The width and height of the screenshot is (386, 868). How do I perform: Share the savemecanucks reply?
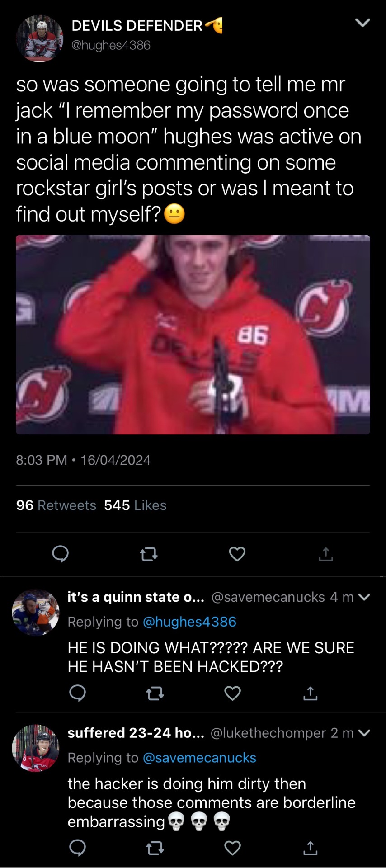click(x=310, y=693)
